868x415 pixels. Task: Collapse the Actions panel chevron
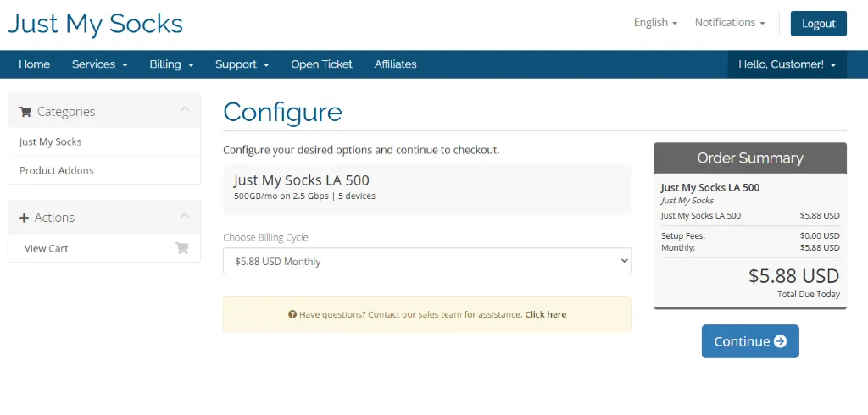point(185,215)
